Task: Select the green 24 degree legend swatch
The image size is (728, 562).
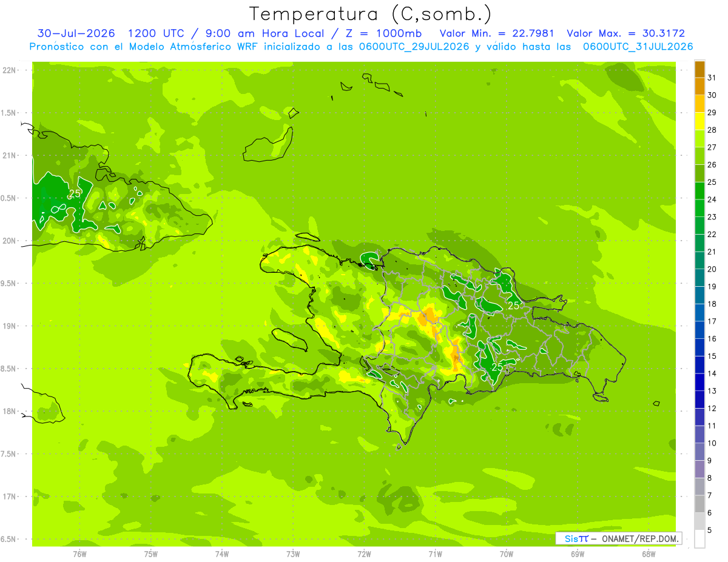Action: [699, 191]
